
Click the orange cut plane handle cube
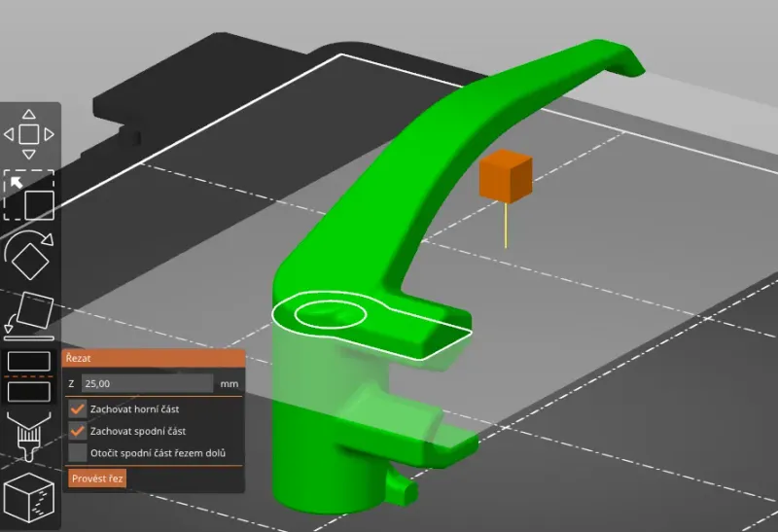click(506, 177)
